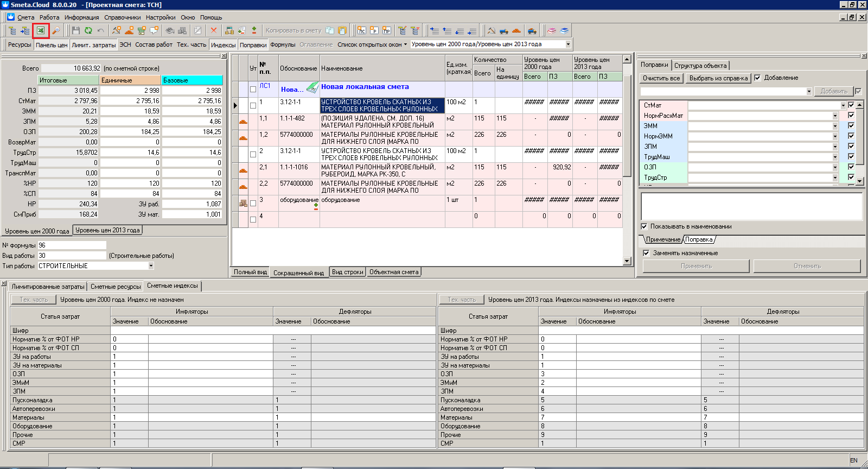Click the Очистить все button

661,78
